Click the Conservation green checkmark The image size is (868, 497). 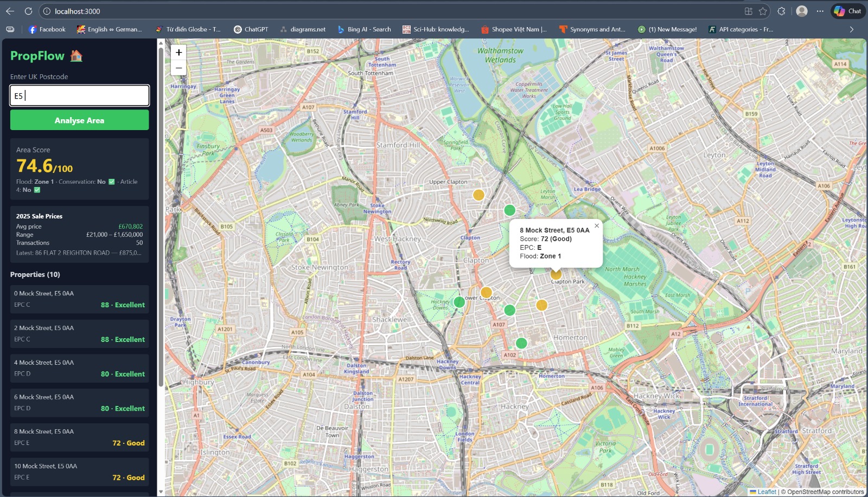click(112, 182)
